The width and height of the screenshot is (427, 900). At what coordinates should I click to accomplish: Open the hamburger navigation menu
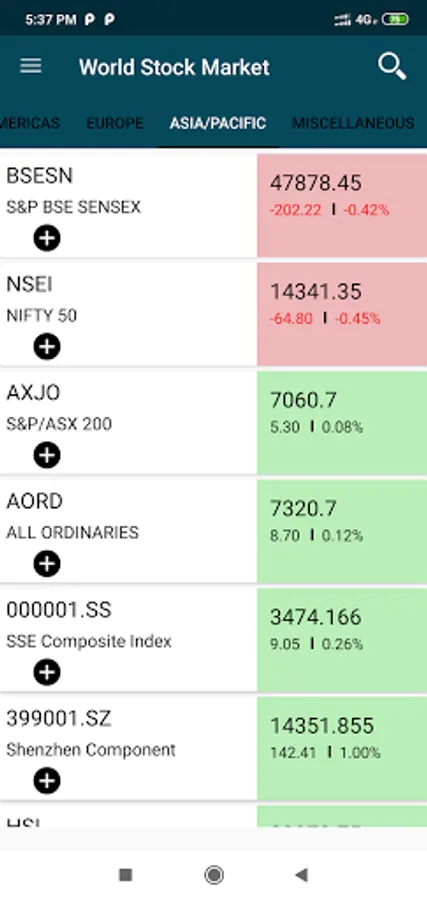pos(30,67)
